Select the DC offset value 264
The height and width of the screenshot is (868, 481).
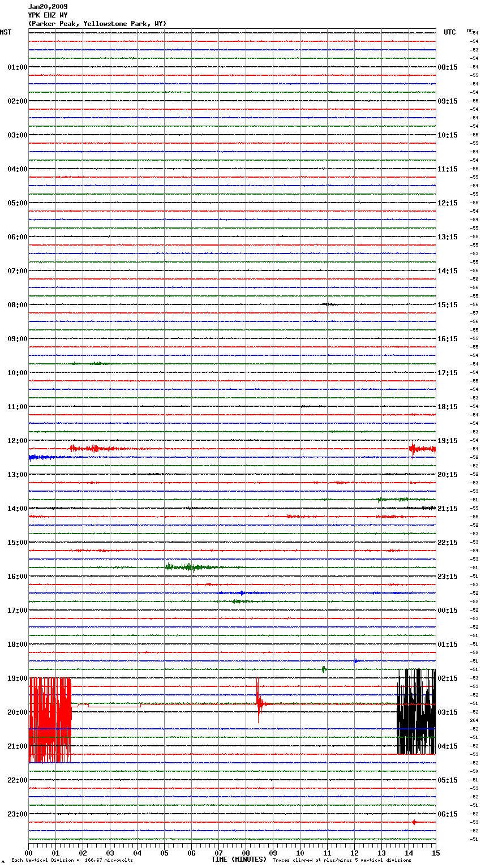[x=474, y=720]
